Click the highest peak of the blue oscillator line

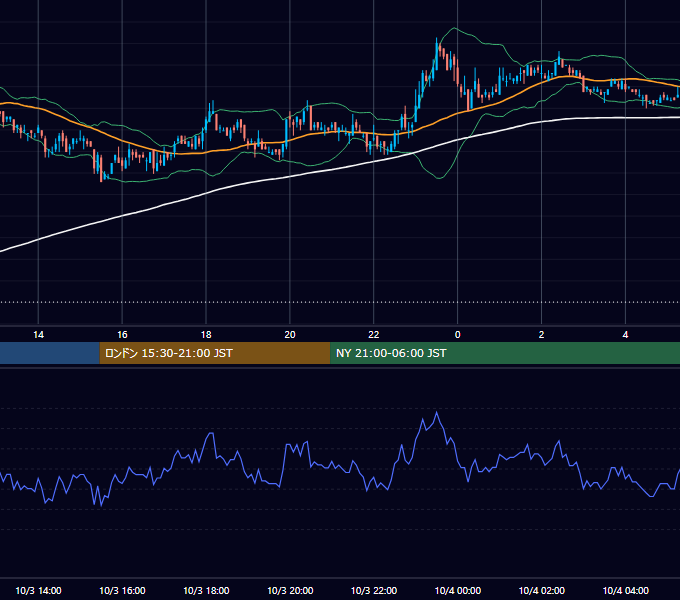click(436, 412)
